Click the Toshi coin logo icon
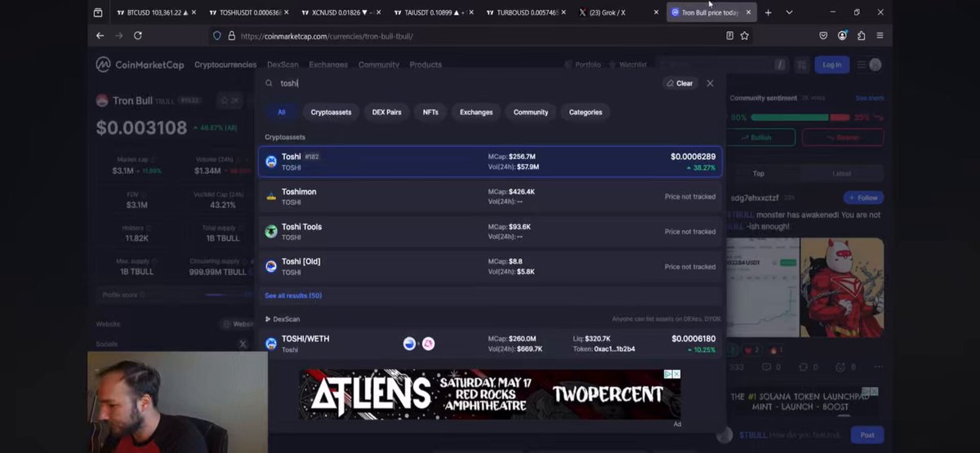Screen dimensions: 980x453 pyautogui.click(x=271, y=162)
